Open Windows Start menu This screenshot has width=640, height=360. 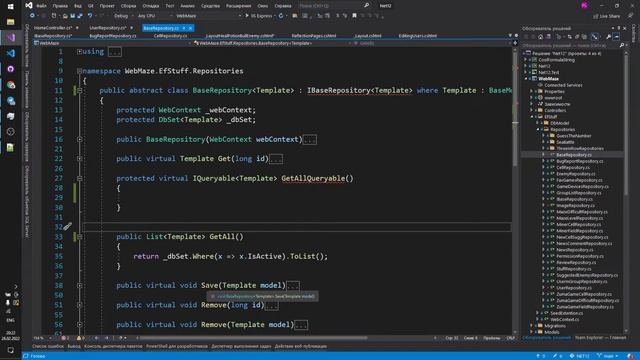click(x=11, y=6)
